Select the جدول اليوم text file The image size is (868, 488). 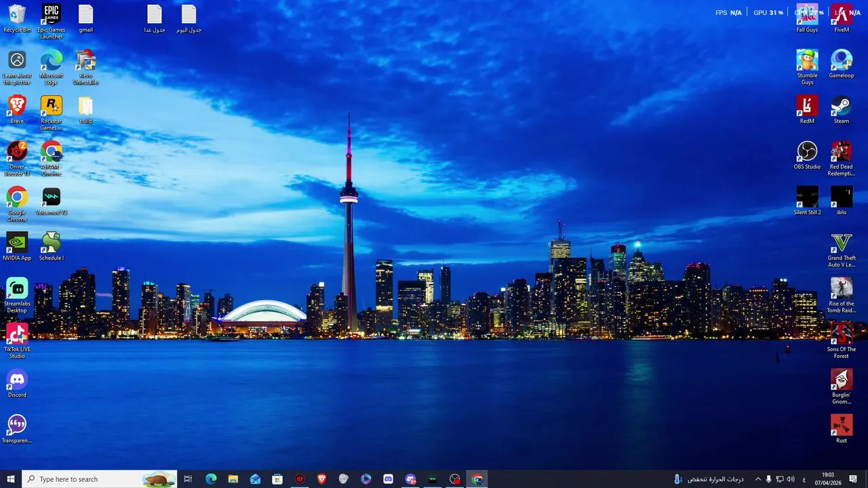tap(189, 18)
